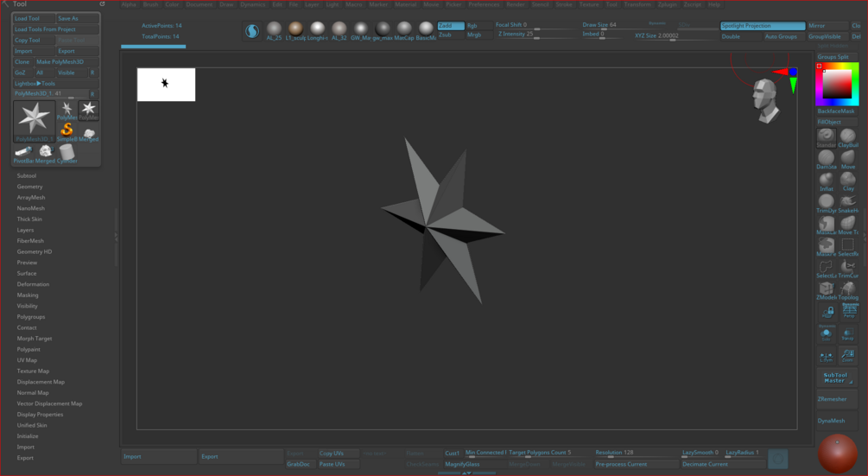Screen dimensions: 868x476
Task: Toggle L.Sym local symmetry
Action: (x=826, y=355)
